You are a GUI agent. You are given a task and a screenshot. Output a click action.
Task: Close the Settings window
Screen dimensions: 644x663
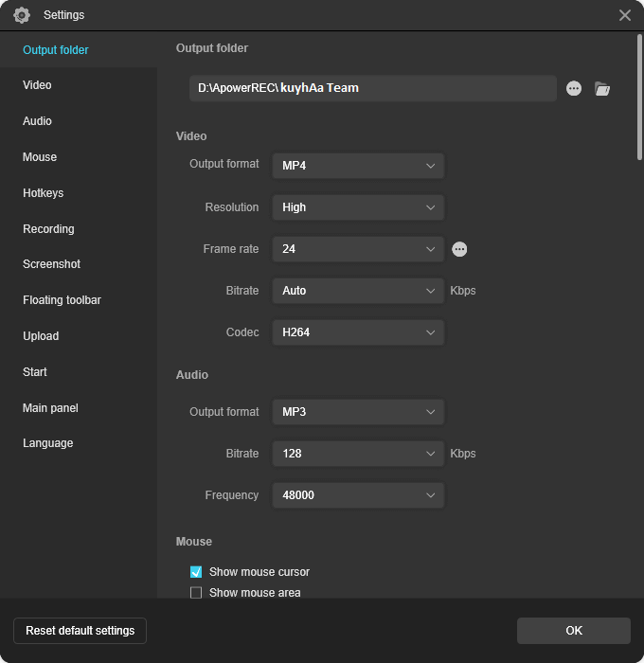[x=625, y=15]
